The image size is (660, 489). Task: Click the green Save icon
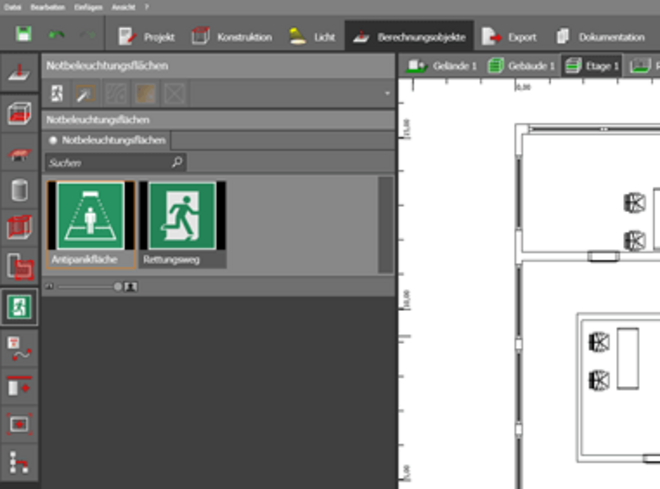coord(24,36)
